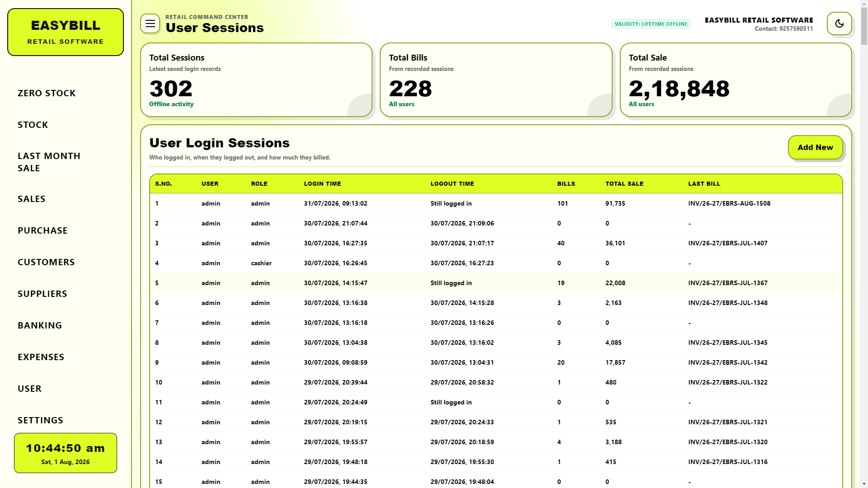
Task: Click the Login Time column header
Action: (x=322, y=184)
